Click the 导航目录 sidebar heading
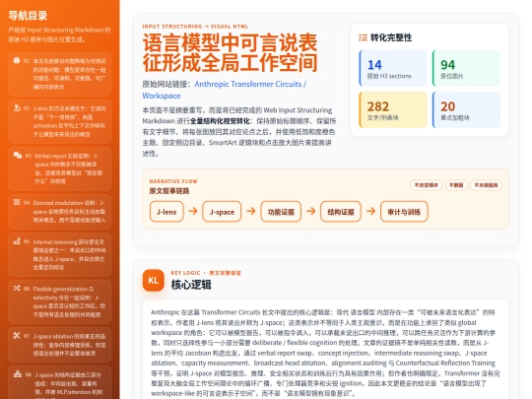 (x=28, y=16)
